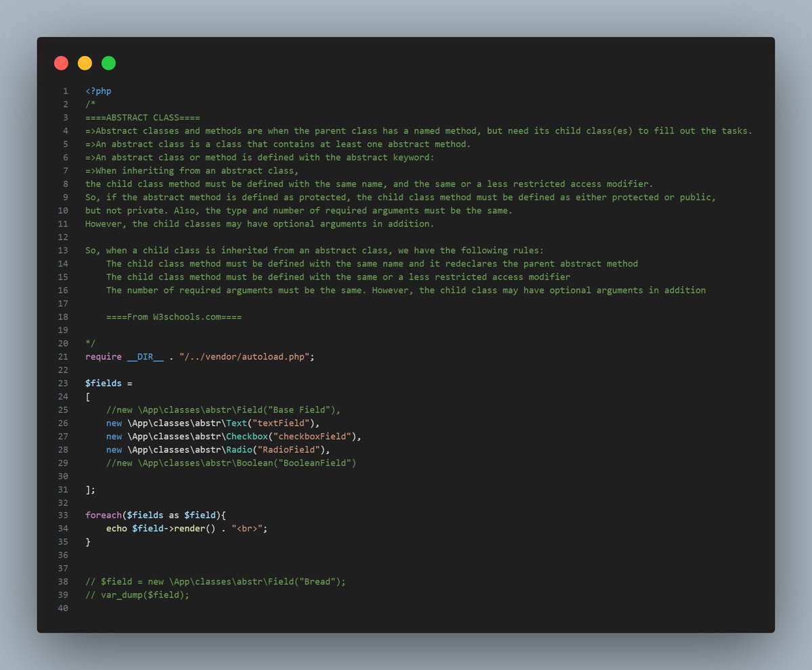Click the commented 'Field("Bread")' line
This screenshot has width=812, height=670.
(x=216, y=582)
